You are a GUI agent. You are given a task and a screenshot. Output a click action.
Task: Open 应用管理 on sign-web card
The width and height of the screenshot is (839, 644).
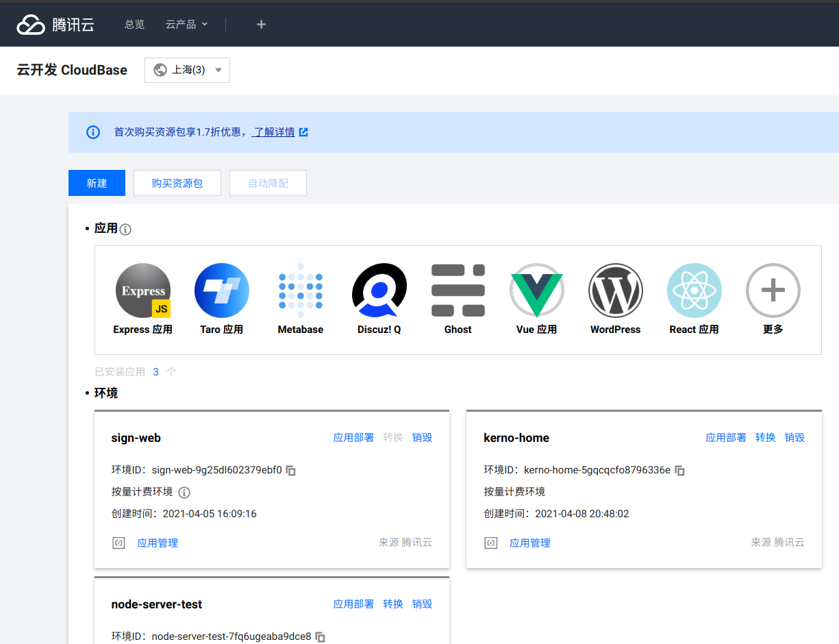(x=158, y=543)
